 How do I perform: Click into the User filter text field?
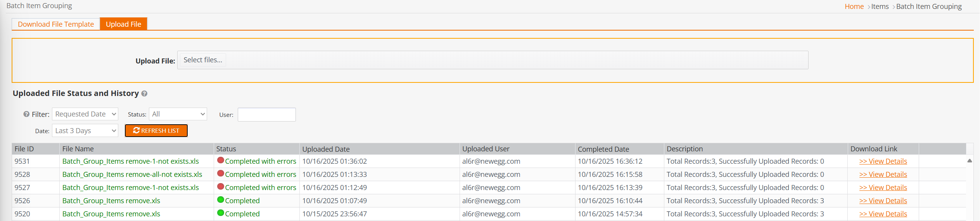(x=266, y=115)
